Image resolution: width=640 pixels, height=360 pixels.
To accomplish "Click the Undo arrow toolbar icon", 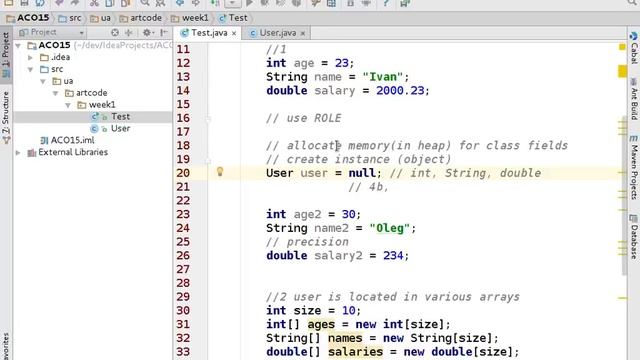I will pos(59,3).
